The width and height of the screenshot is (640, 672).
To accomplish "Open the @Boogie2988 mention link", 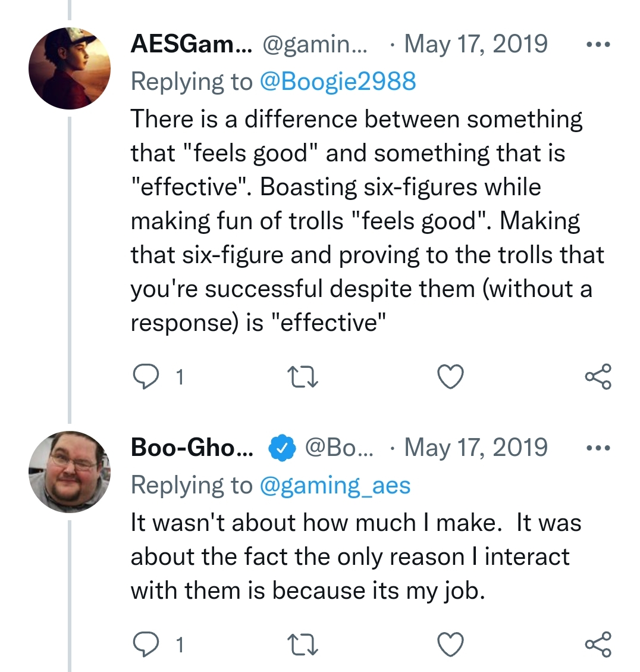I will point(338,81).
